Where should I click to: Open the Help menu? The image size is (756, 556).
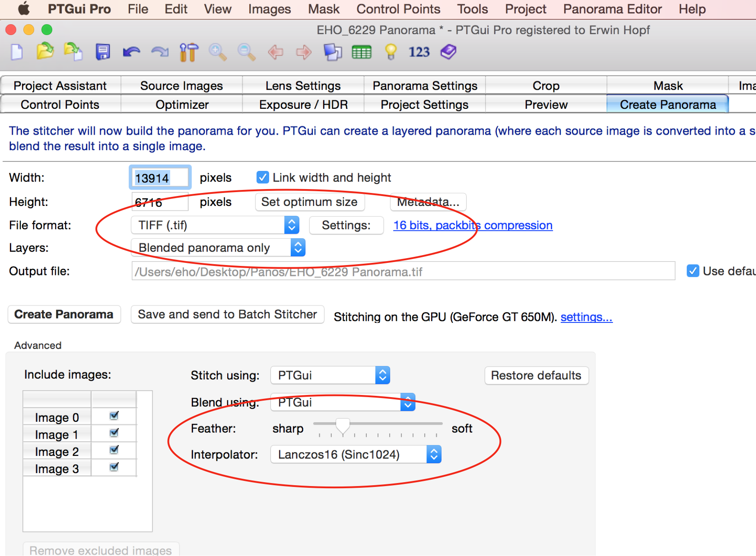[692, 9]
